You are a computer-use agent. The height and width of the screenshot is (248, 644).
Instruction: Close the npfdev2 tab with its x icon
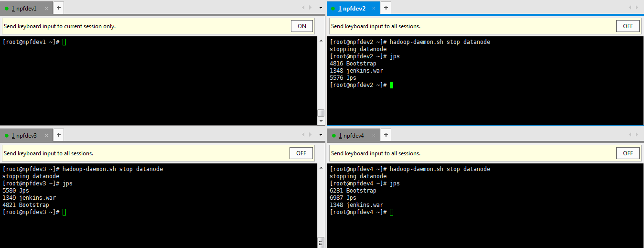[374, 9]
